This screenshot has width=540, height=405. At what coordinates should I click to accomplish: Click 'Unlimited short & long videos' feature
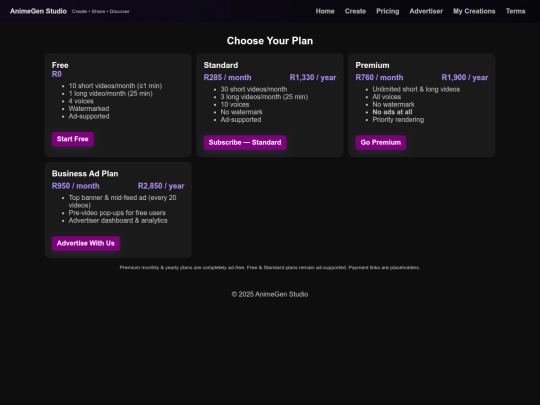coord(416,89)
